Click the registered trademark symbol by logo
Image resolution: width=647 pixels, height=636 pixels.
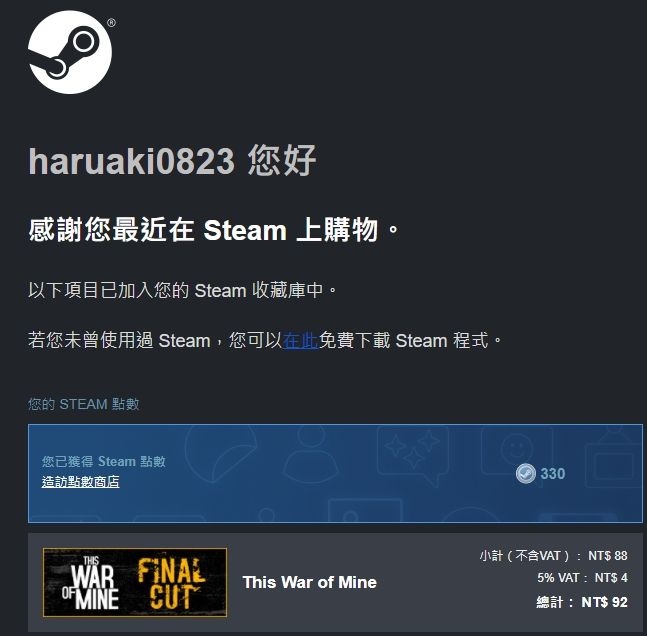tap(111, 23)
